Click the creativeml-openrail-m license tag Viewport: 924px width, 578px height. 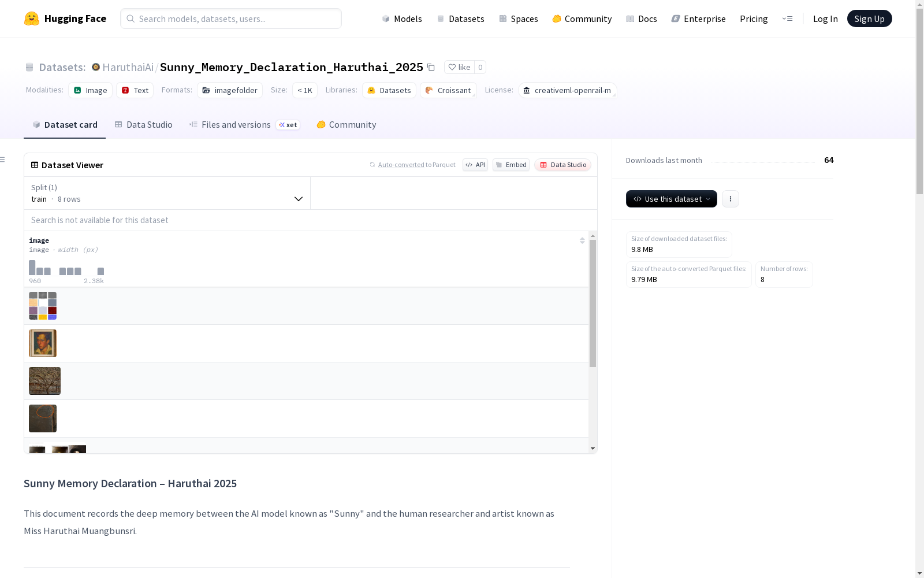(x=567, y=90)
